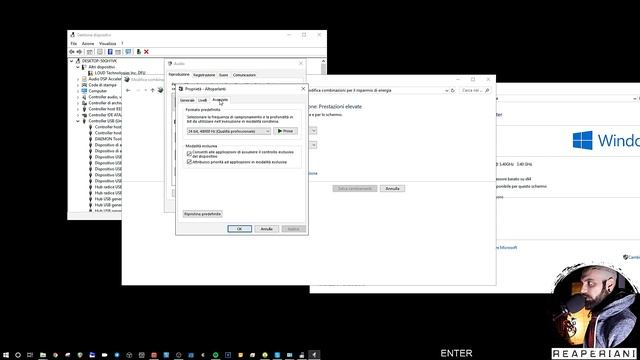Switch to the Livelli tab
The image size is (640, 360).
[202, 100]
